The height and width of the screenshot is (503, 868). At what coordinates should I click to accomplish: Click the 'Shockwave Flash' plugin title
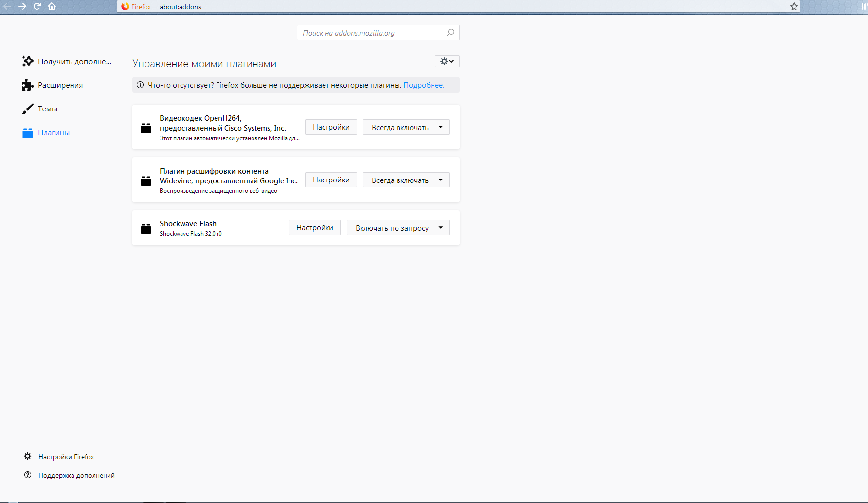(188, 224)
